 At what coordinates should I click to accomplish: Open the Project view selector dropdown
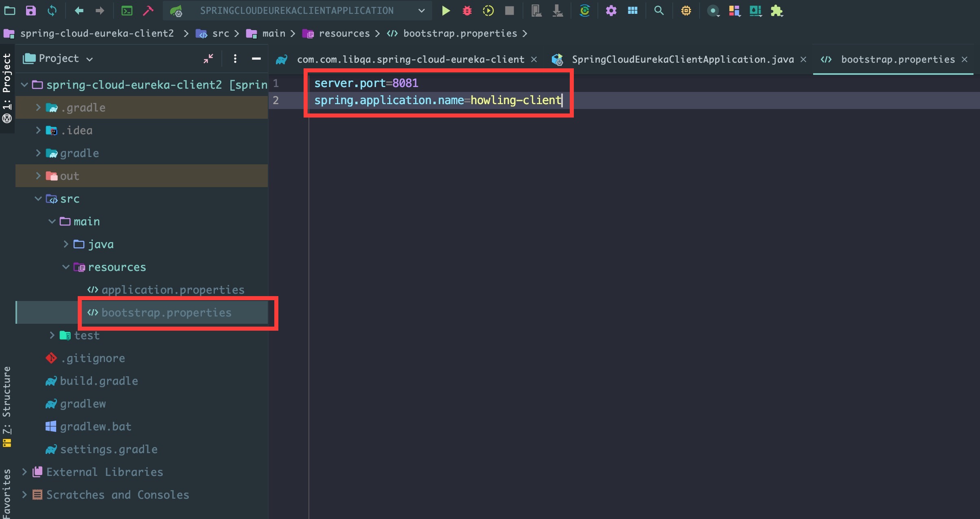click(x=59, y=59)
